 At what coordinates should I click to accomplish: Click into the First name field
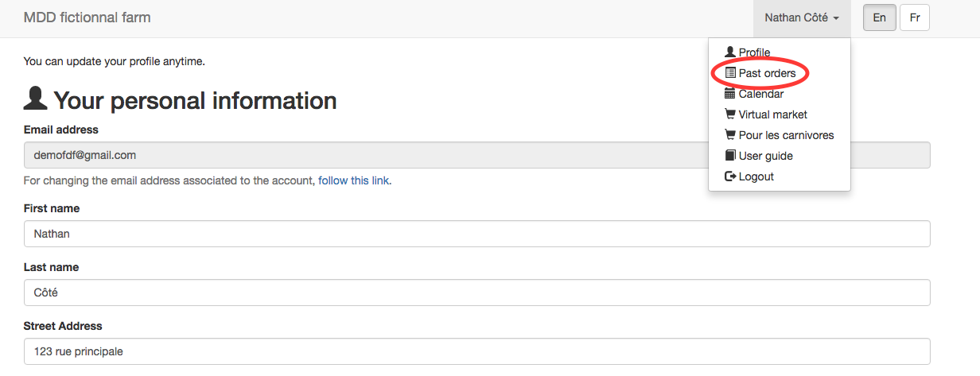coord(477,234)
